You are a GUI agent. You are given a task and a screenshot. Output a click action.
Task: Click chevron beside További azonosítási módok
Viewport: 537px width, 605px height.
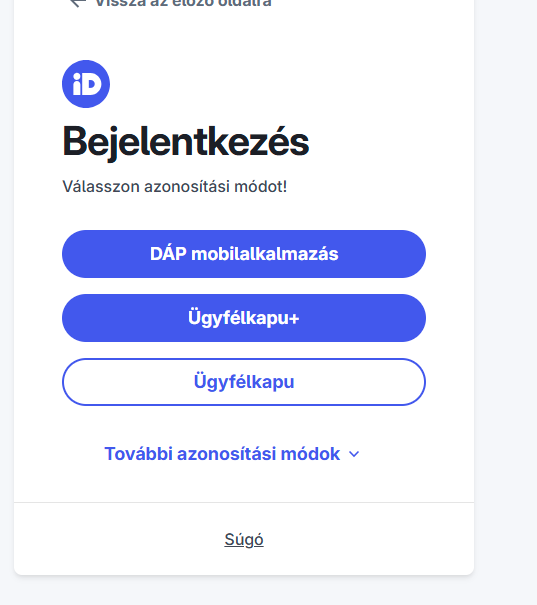click(x=354, y=454)
